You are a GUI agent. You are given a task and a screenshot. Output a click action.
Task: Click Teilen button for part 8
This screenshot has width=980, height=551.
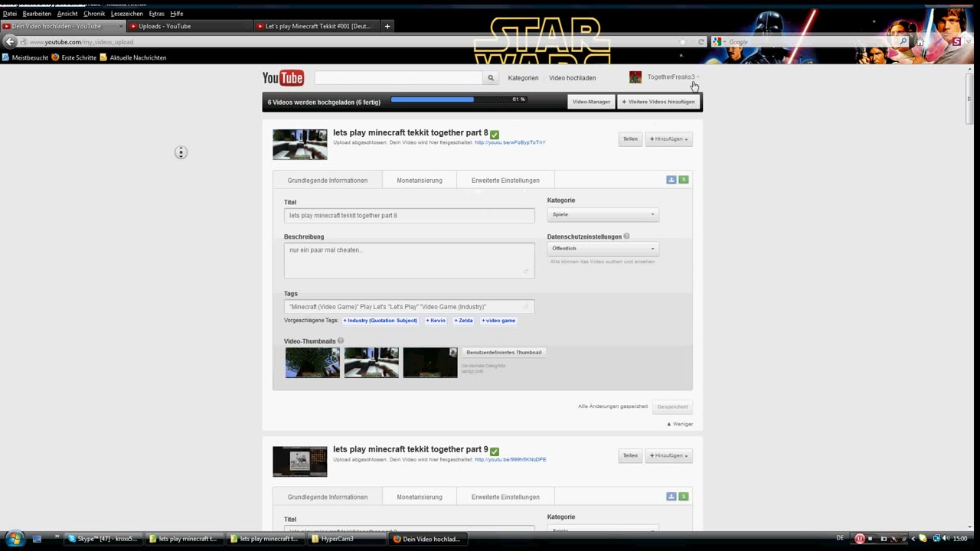pyautogui.click(x=630, y=139)
